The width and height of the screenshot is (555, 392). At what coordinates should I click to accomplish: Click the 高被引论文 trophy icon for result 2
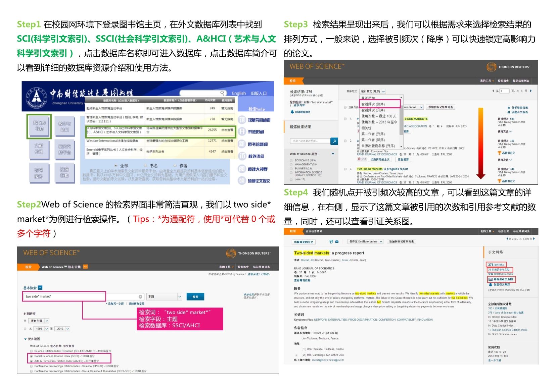[x=499, y=153]
